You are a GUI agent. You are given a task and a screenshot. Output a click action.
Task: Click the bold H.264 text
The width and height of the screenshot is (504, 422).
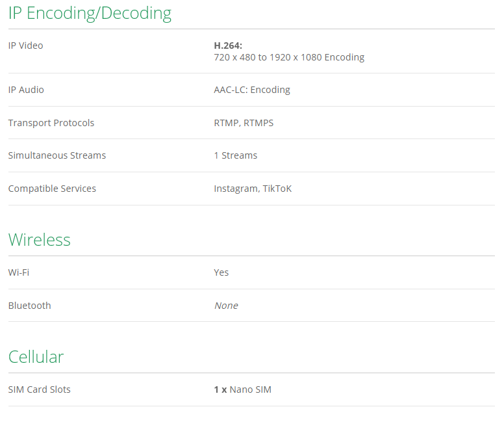228,46
